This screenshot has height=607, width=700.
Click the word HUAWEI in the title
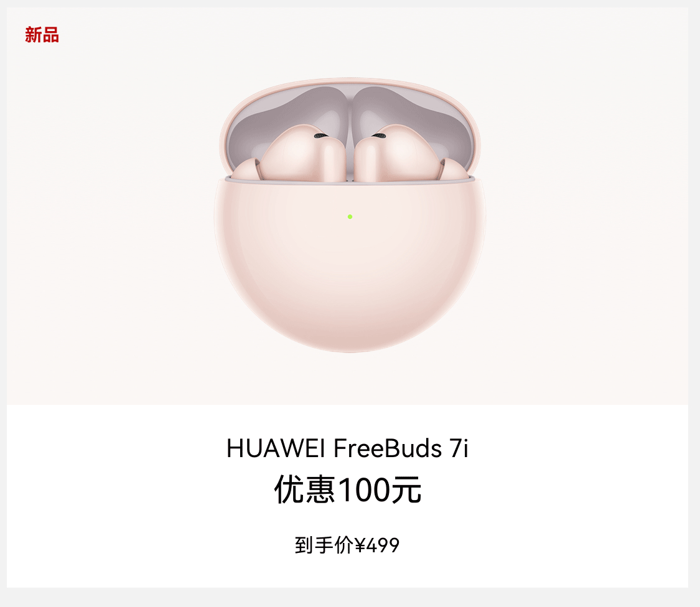point(276,448)
